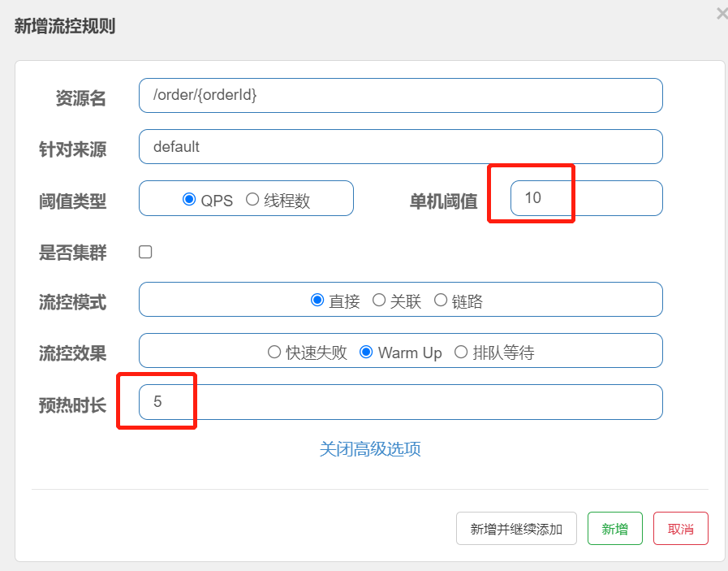
Task: Collapse options via 关闭高级选项 link
Action: [370, 449]
